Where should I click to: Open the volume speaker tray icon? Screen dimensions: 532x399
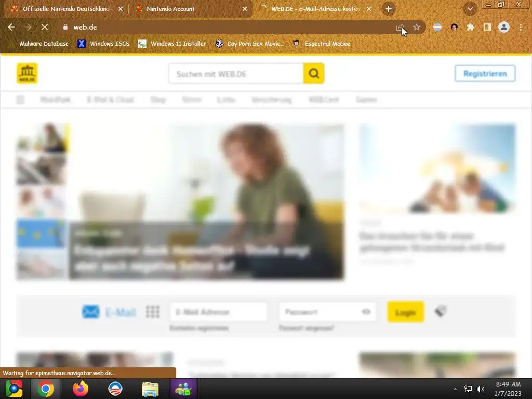[x=481, y=389]
